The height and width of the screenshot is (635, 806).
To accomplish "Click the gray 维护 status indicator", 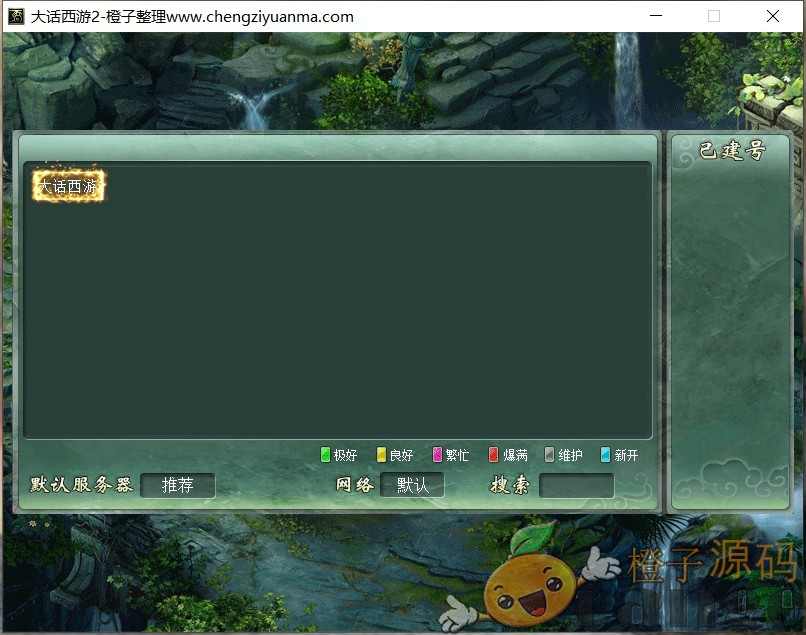I will coord(549,455).
